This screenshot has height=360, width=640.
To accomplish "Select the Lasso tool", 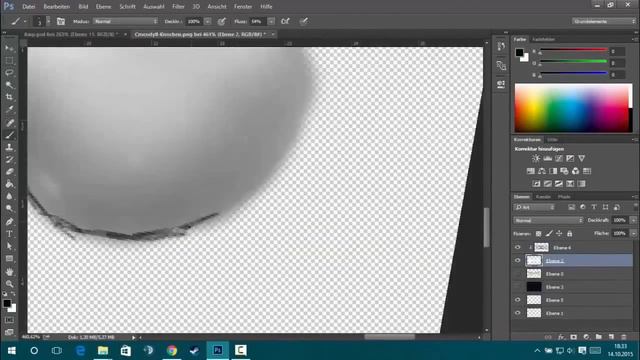I will [9, 73].
